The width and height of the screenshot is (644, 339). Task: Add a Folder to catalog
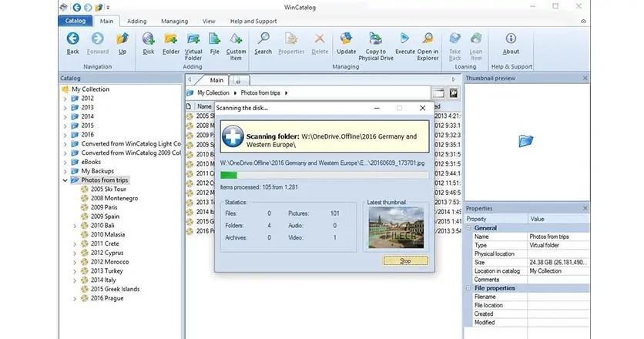click(x=171, y=43)
